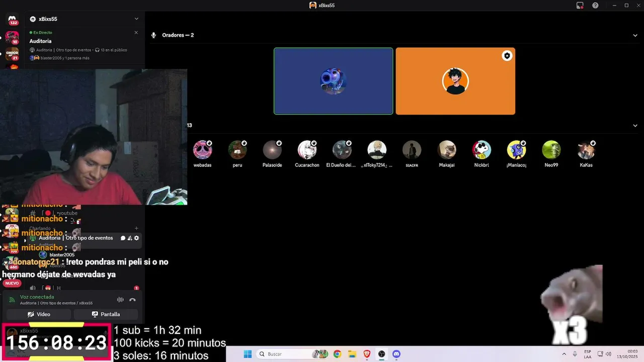Click audience member Palasoide avatar

pyautogui.click(x=272, y=150)
